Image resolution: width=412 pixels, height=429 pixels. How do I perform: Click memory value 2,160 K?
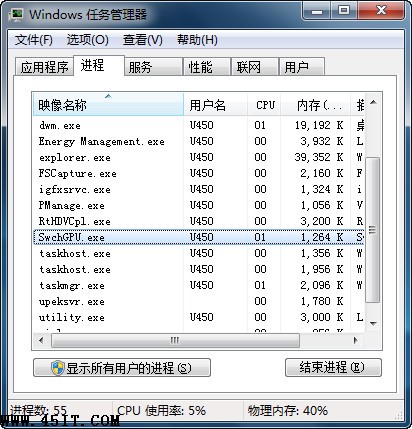tap(322, 173)
